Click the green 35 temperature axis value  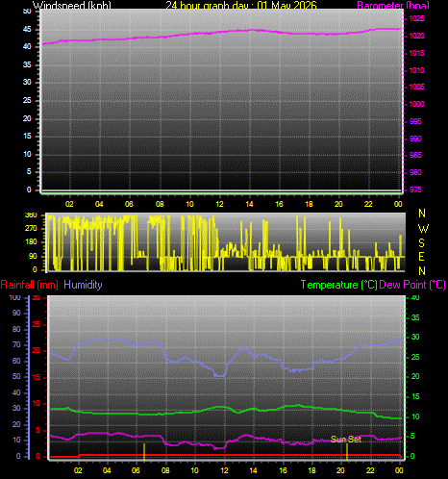tap(415, 317)
